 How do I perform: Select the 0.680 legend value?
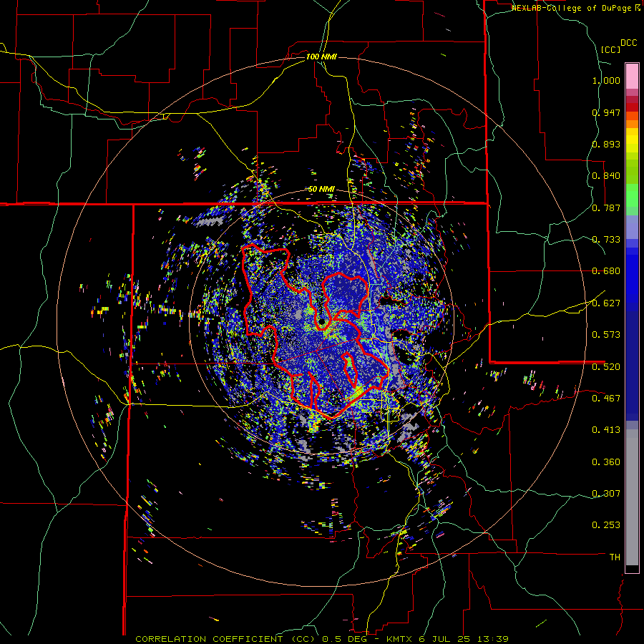click(606, 271)
